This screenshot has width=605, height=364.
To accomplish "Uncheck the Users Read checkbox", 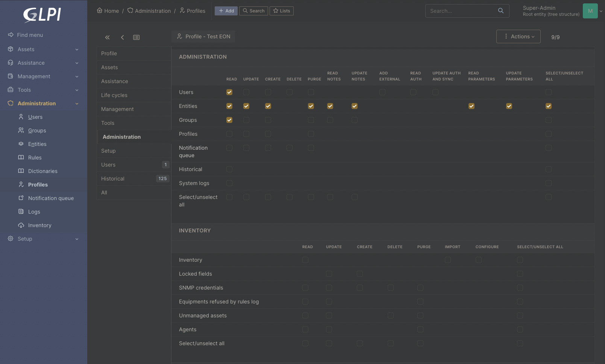I will click(229, 92).
